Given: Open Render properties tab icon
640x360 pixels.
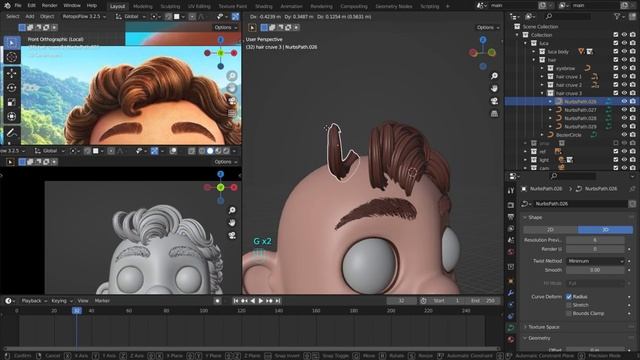Looking at the screenshot, I should 511,205.
